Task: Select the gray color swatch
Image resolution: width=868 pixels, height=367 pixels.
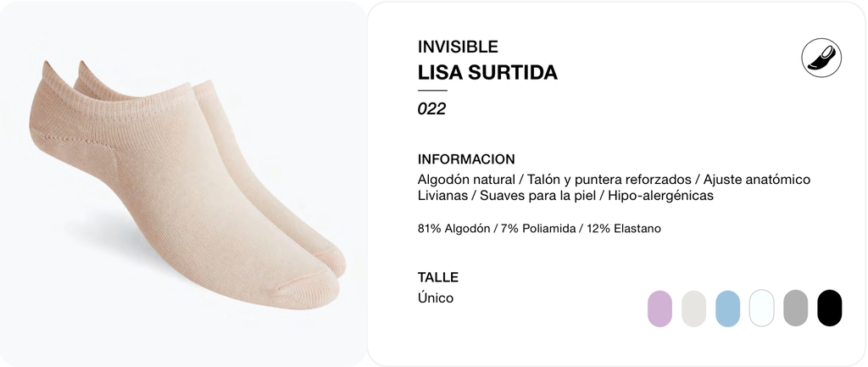Action: 795,309
